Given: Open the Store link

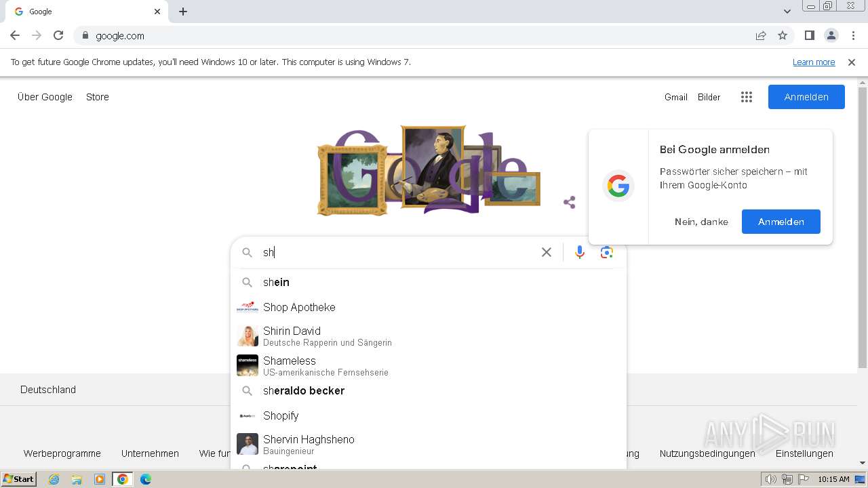Looking at the screenshot, I should click(x=98, y=97).
